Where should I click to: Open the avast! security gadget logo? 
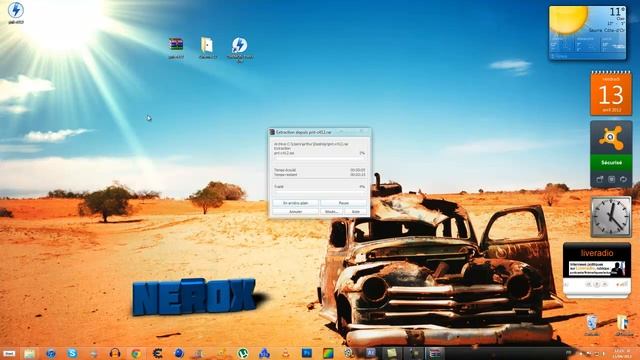611,138
